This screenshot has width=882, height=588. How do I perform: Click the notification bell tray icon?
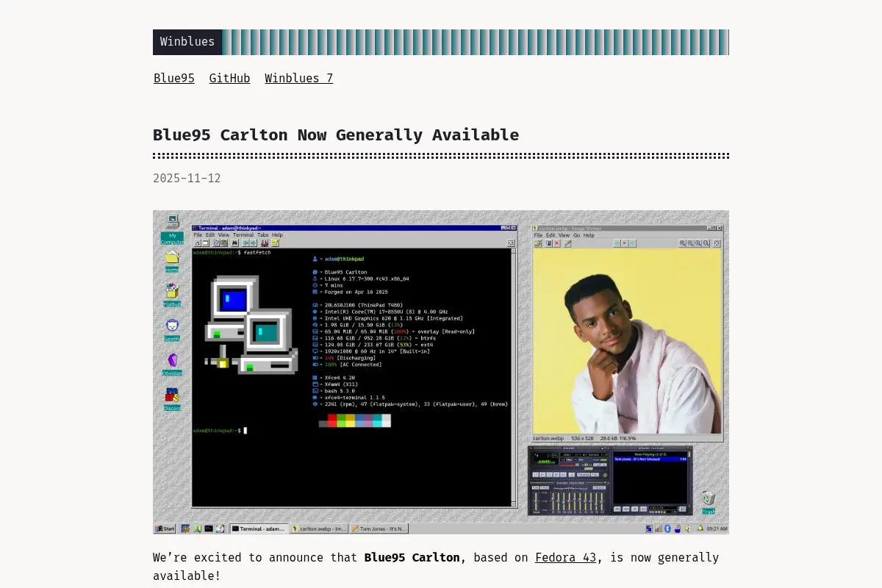click(x=700, y=528)
